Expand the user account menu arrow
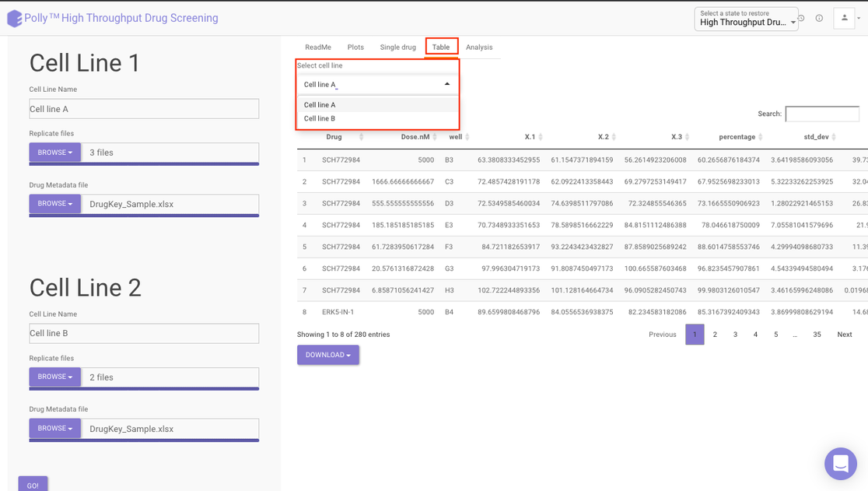The image size is (868, 491). pyautogui.click(x=859, y=18)
